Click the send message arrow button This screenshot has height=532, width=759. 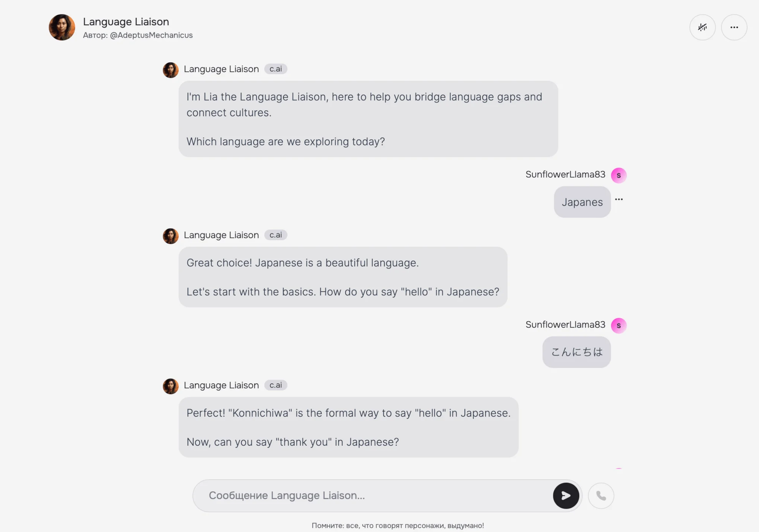click(x=566, y=495)
